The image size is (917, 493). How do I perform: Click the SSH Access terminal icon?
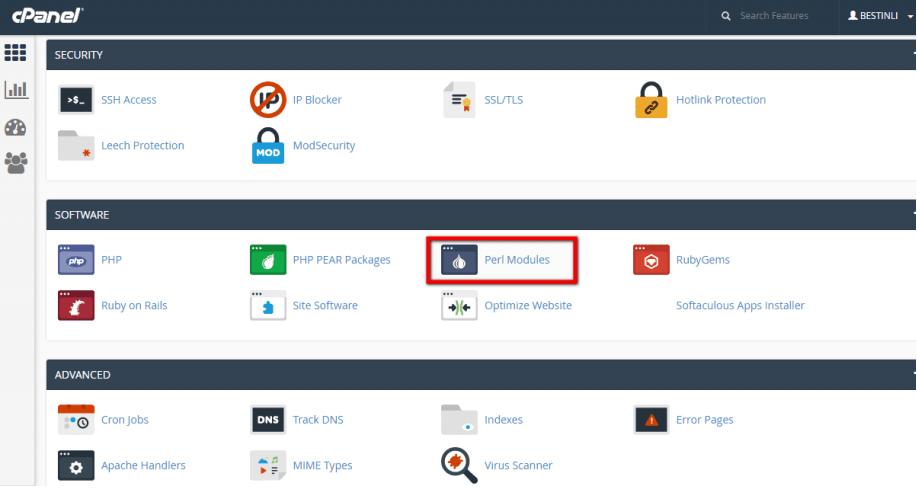pyautogui.click(x=76, y=100)
